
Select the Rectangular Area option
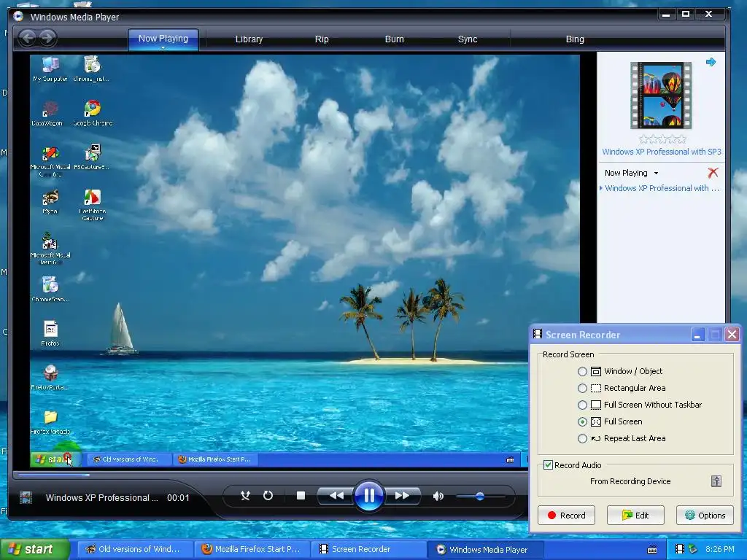tap(582, 388)
